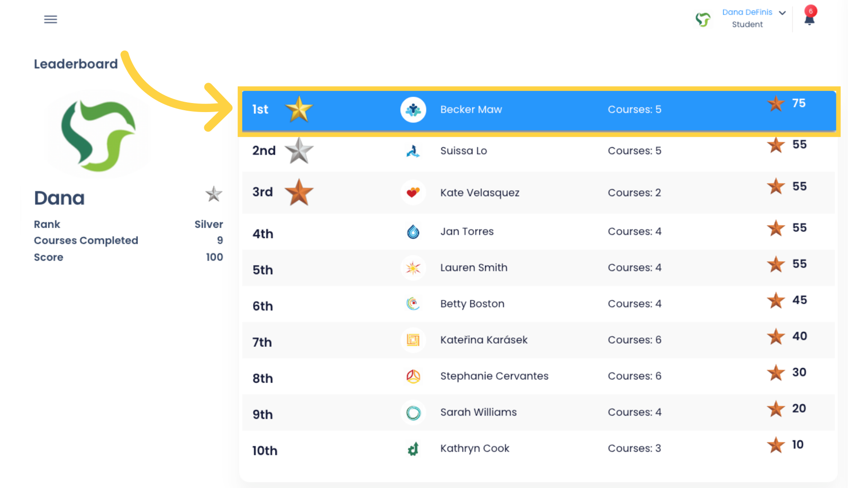Toggle the bronze star icon next to 3rd place

coord(298,192)
